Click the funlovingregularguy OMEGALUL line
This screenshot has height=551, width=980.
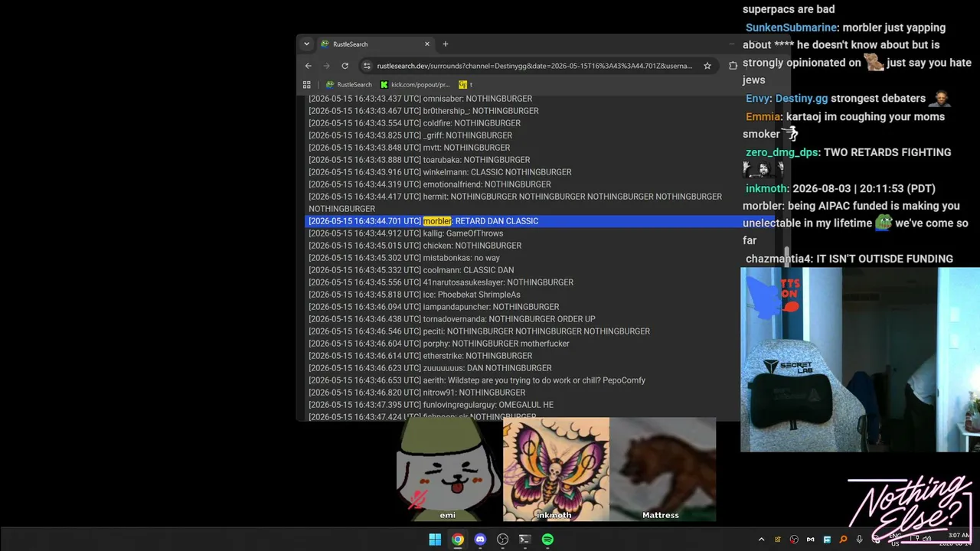[431, 405]
